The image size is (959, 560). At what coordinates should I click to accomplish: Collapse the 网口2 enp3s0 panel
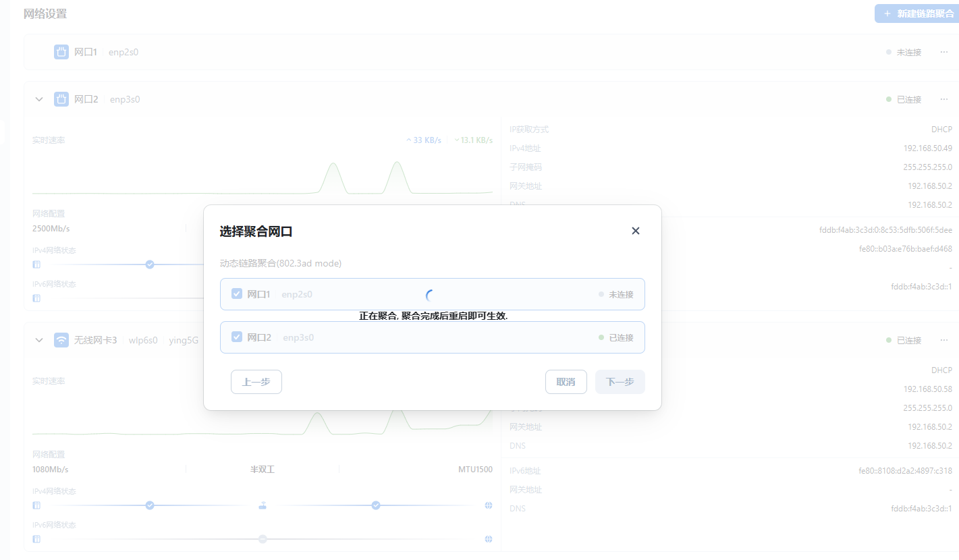click(x=39, y=99)
